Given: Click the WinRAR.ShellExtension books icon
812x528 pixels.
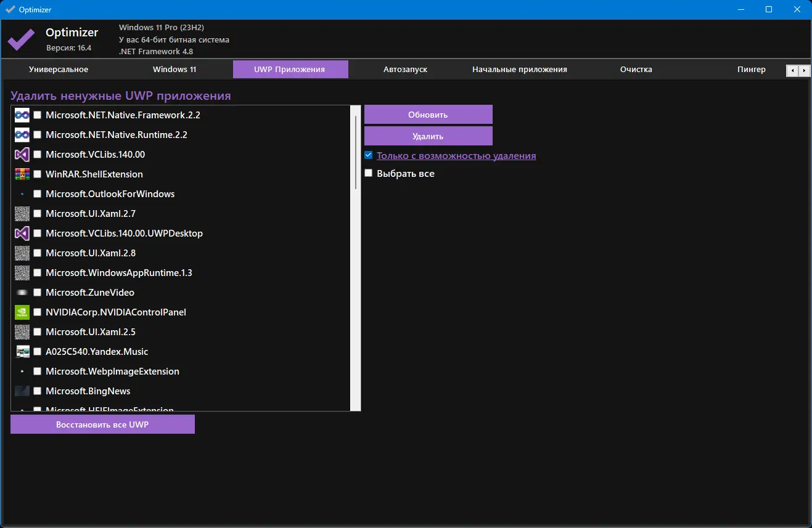Looking at the screenshot, I should point(22,174).
